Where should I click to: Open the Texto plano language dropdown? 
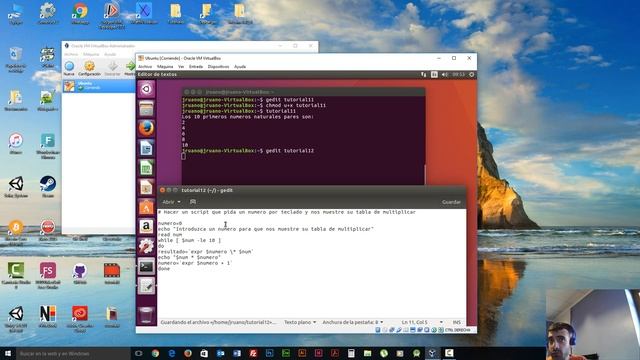(300, 322)
